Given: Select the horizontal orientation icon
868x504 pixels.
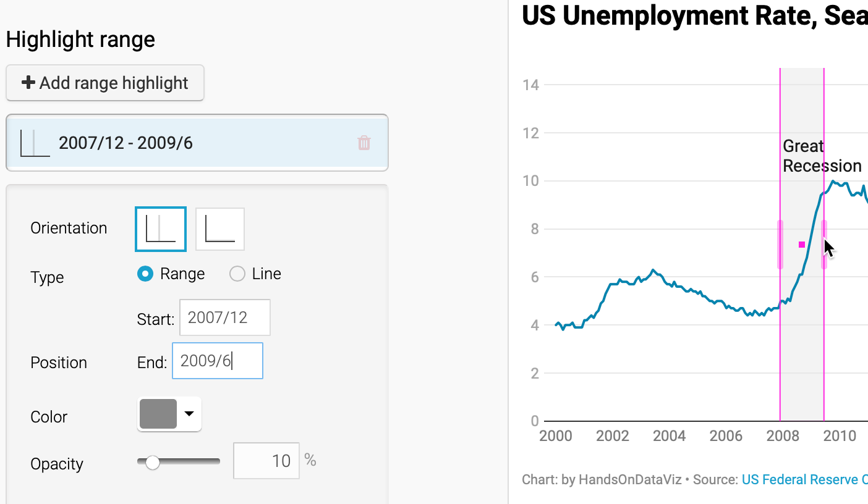Looking at the screenshot, I should (220, 229).
